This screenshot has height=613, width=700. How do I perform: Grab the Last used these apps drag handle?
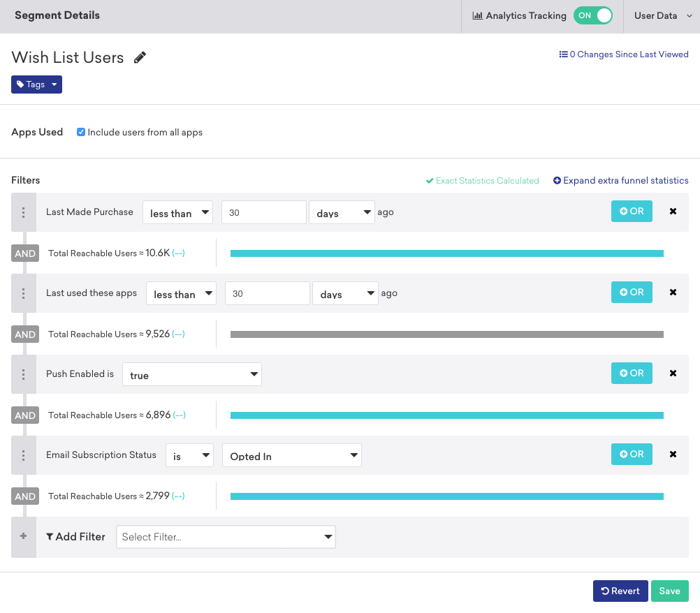pos(24,293)
